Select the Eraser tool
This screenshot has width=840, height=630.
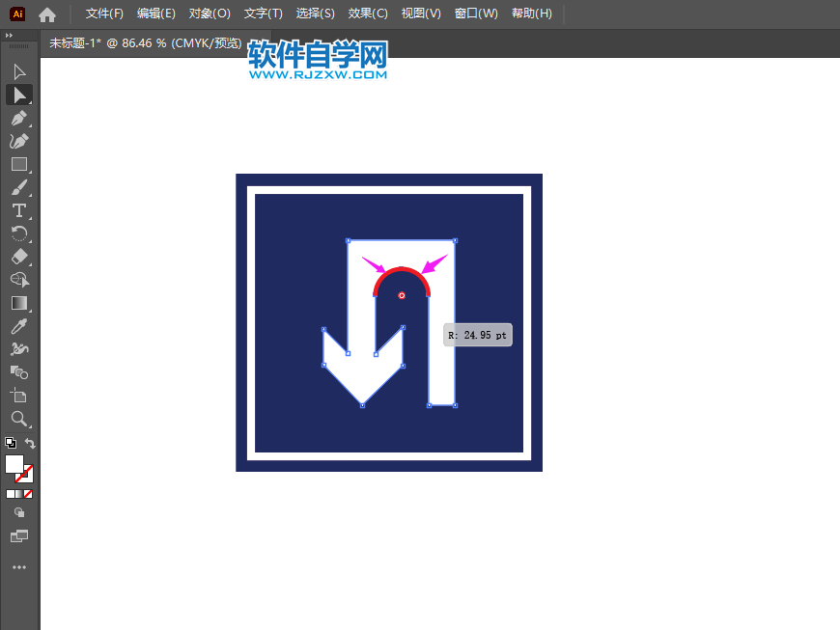(x=19, y=257)
